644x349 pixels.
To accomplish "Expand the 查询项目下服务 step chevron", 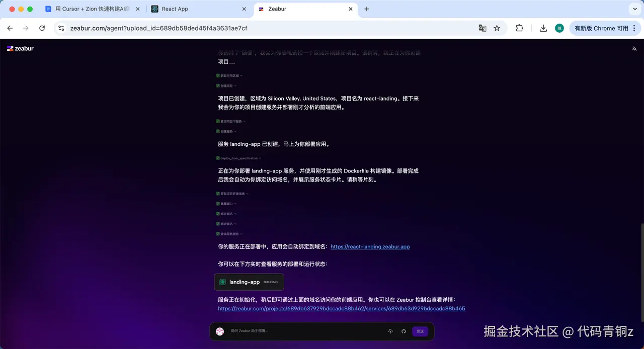I will click(245, 121).
